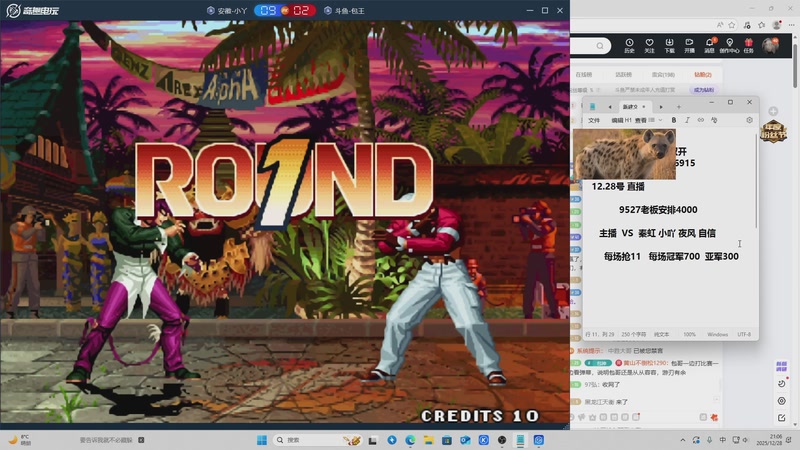Click the clear formatting icon in notepad
This screenshot has height=450, width=800.
pyautogui.click(x=714, y=120)
